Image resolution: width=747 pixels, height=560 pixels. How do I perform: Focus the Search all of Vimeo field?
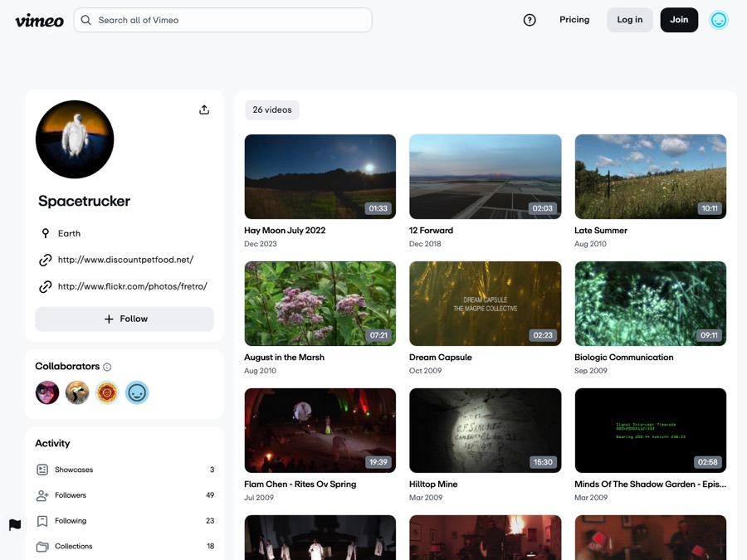coord(223,20)
